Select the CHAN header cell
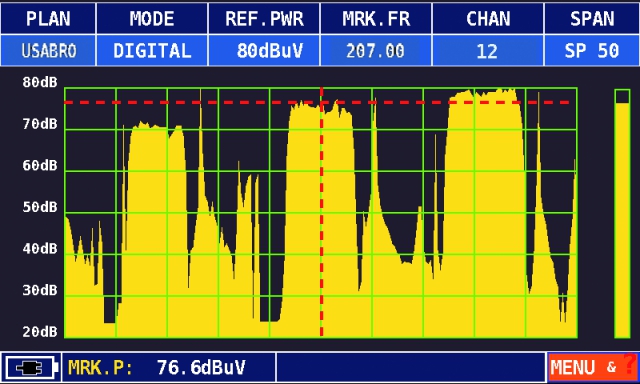The height and width of the screenshot is (384, 640). point(488,19)
